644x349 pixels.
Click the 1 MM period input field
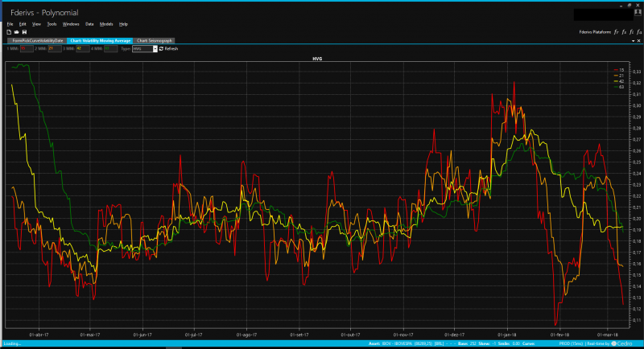click(25, 49)
